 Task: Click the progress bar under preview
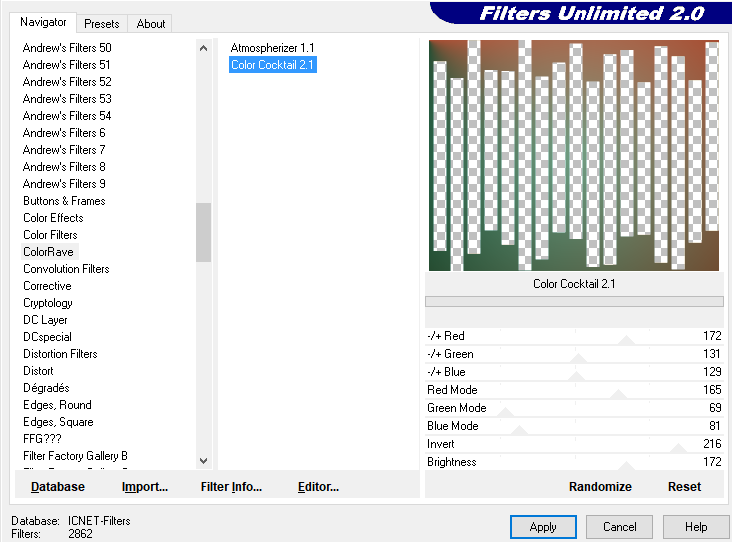pyautogui.click(x=574, y=302)
